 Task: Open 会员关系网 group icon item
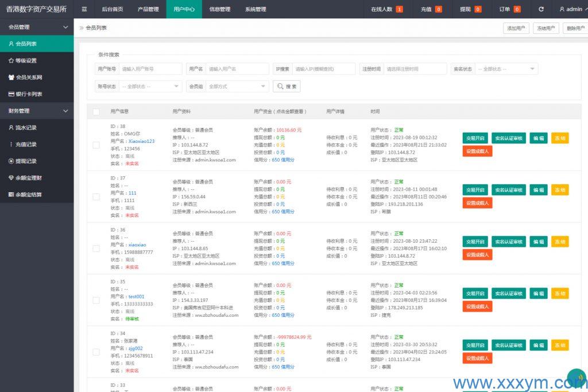click(x=11, y=77)
